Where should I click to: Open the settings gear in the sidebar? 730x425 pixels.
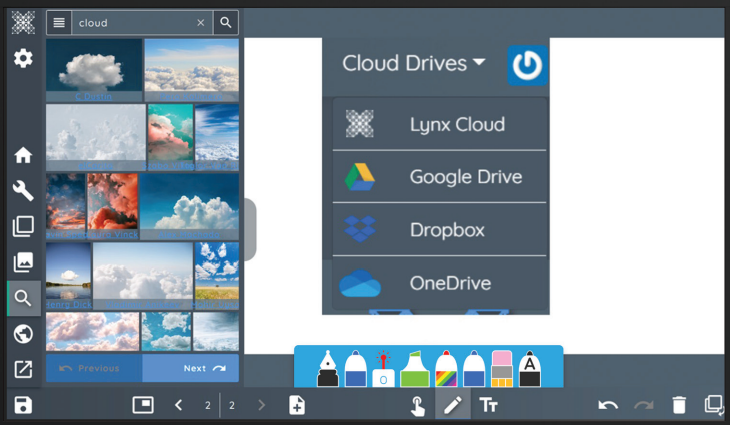(x=23, y=58)
